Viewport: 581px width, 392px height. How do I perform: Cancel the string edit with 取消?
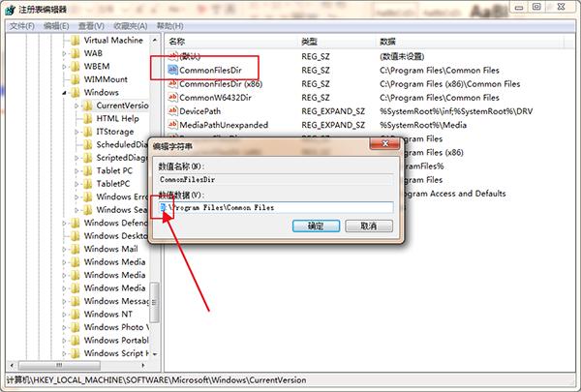point(369,226)
